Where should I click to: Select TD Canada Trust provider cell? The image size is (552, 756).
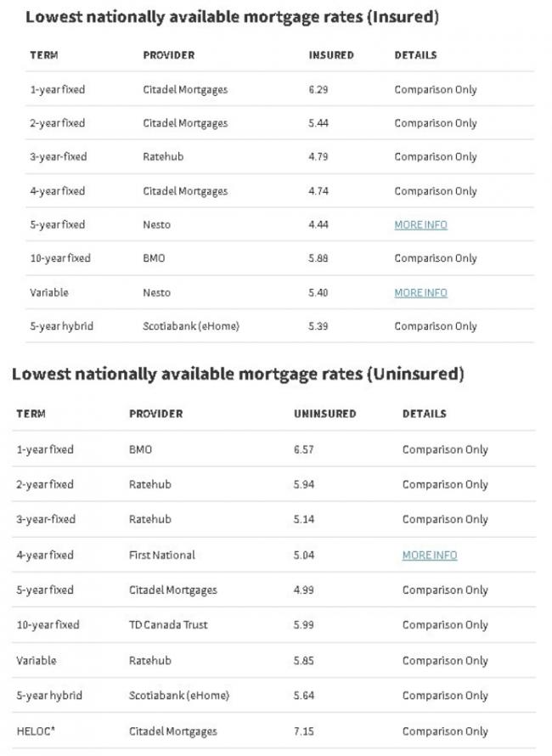168,625
